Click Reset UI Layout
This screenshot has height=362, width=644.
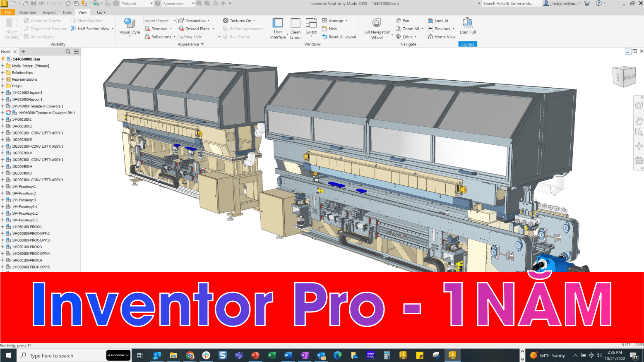coord(339,37)
